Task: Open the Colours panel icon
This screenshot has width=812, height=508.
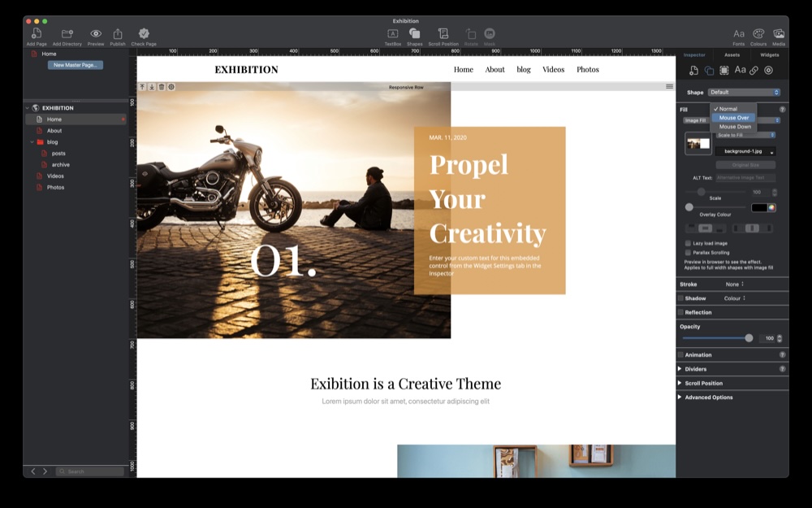Action: coord(758,33)
